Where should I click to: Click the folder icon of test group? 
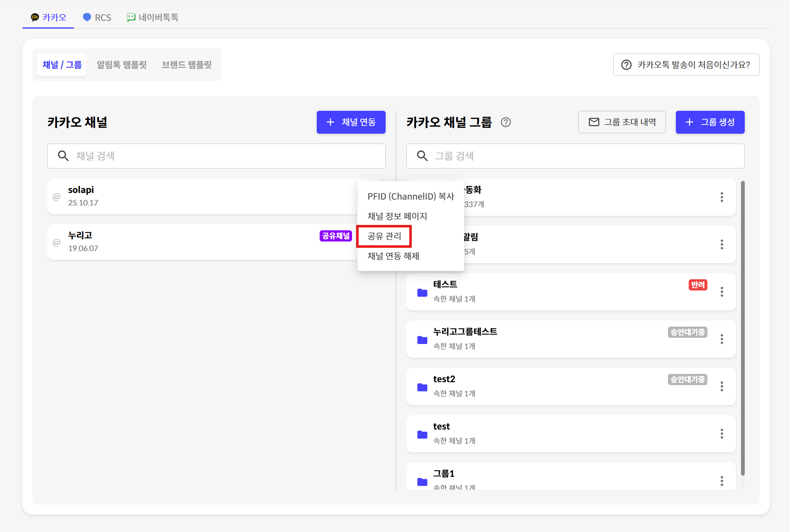coord(422,434)
